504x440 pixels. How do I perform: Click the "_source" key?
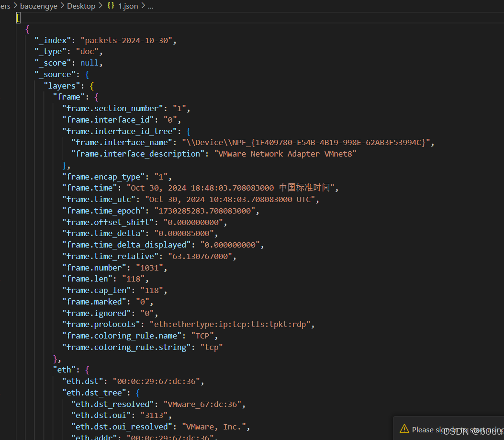point(55,74)
